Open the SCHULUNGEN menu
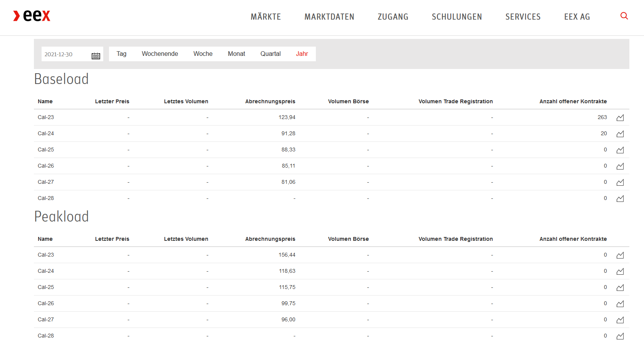Image resolution: width=644 pixels, height=346 pixels. (x=457, y=17)
